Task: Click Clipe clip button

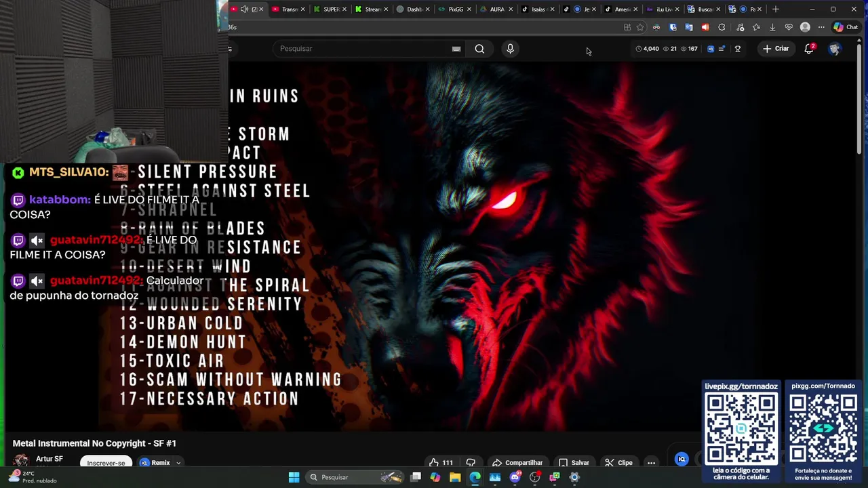Action: click(x=618, y=463)
